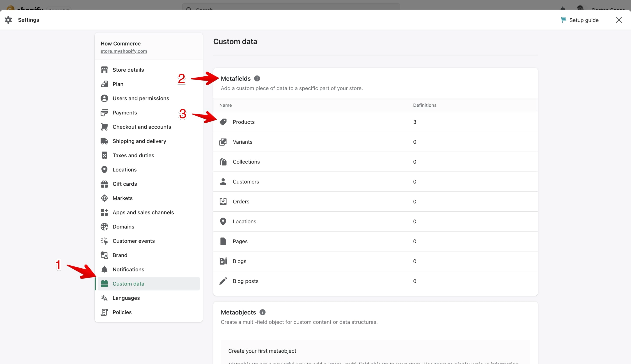The image size is (631, 364).
Task: Select Payments in sidebar
Action: coord(149,113)
